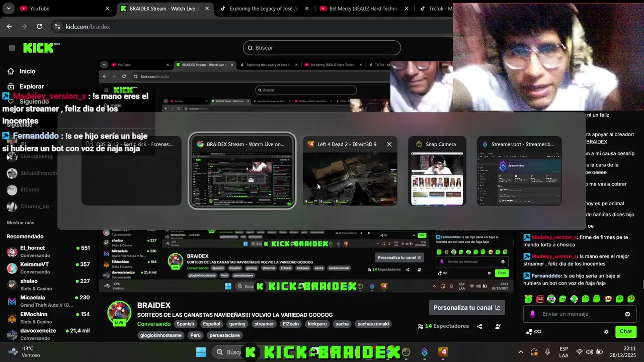Open Left 4 Dead 2 from taskbar
The image size is (644, 362).
point(443,352)
